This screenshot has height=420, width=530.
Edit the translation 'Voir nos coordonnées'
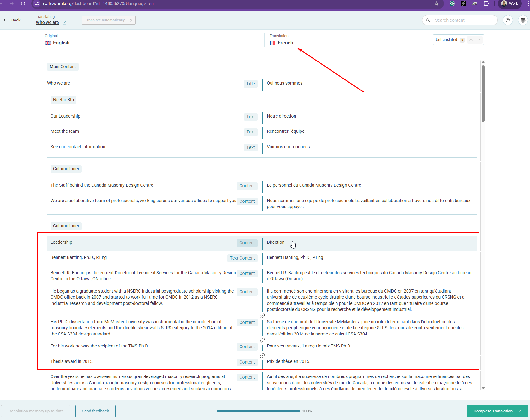(288, 147)
